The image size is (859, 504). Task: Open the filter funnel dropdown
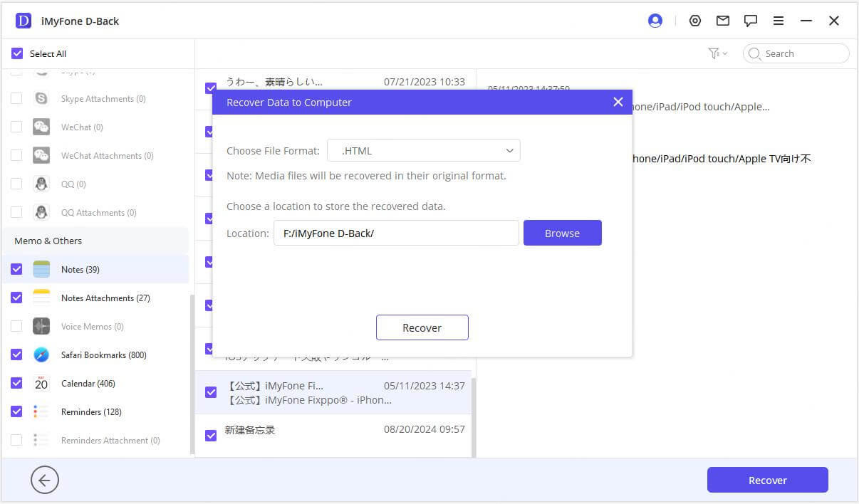[x=717, y=53]
